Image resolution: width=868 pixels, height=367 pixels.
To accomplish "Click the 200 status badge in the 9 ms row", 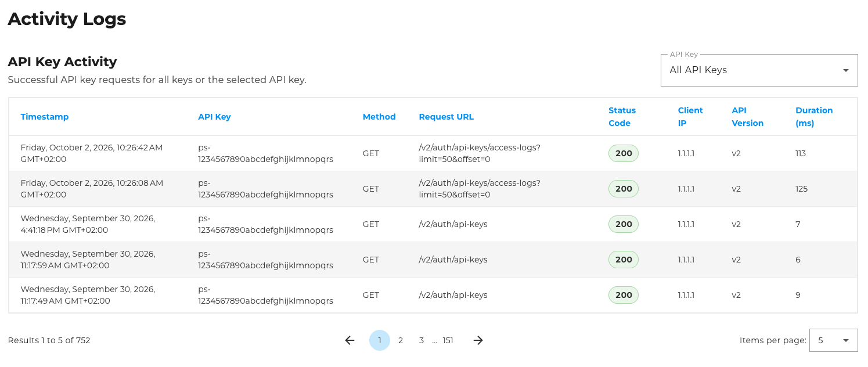I will coord(624,295).
